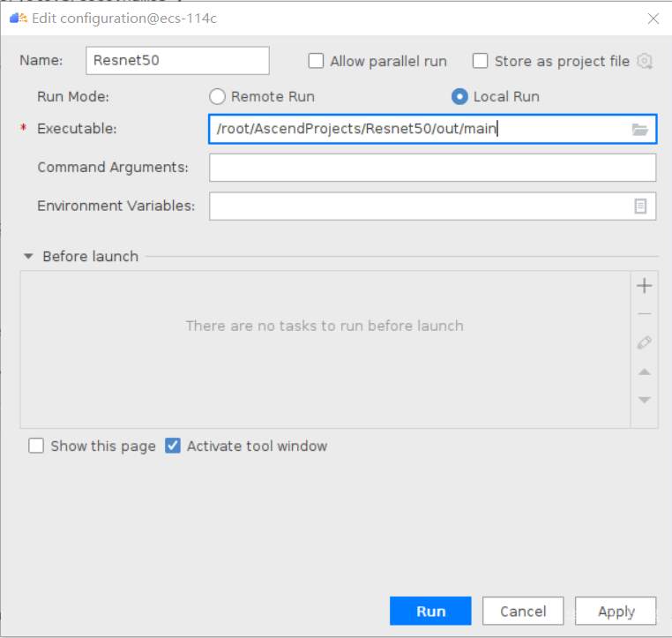The width and height of the screenshot is (672, 638).
Task: Open the Environment Variables editor icon
Action: click(640, 206)
